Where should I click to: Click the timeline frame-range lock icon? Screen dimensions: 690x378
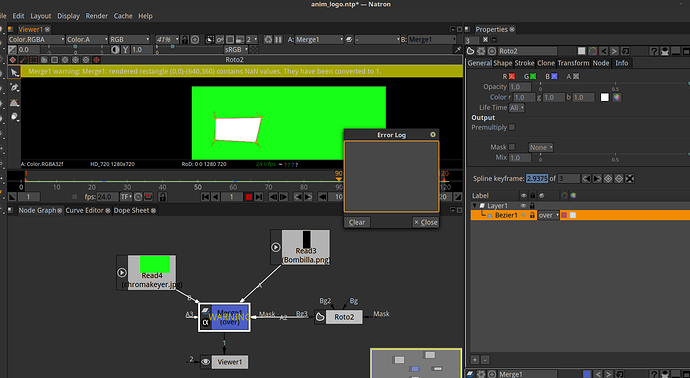pyautogui.click(x=162, y=197)
